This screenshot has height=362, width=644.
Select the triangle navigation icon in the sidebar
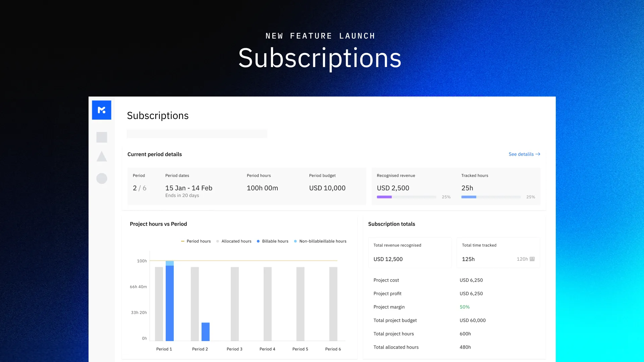click(x=102, y=157)
